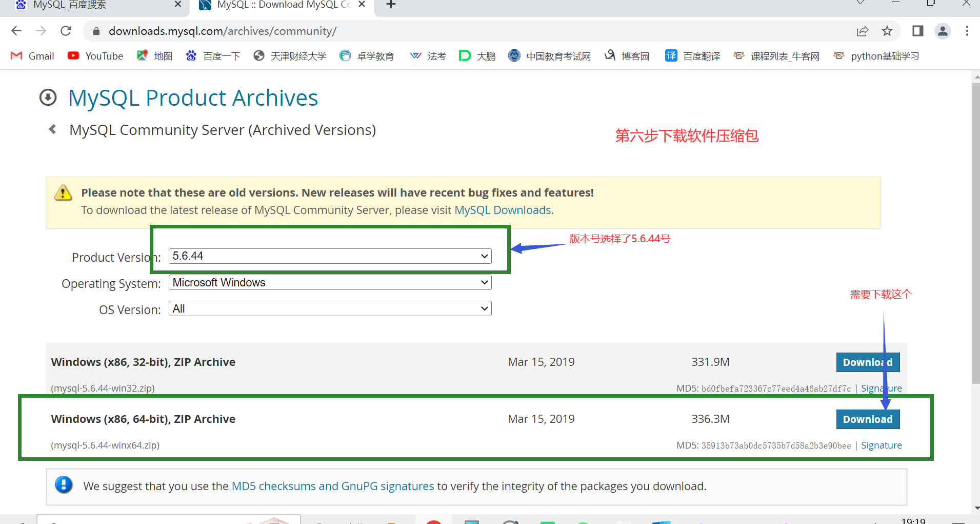Open the 中国教育考试网 bookmark

coord(550,56)
